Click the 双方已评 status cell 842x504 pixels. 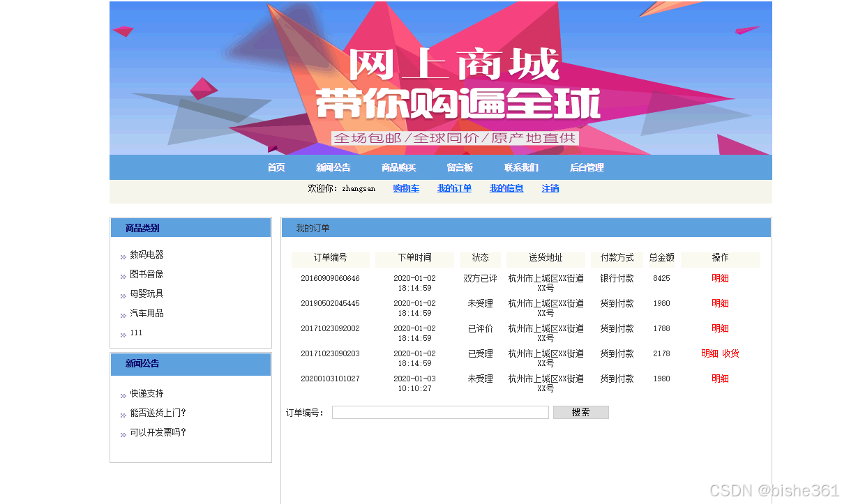pos(480,278)
